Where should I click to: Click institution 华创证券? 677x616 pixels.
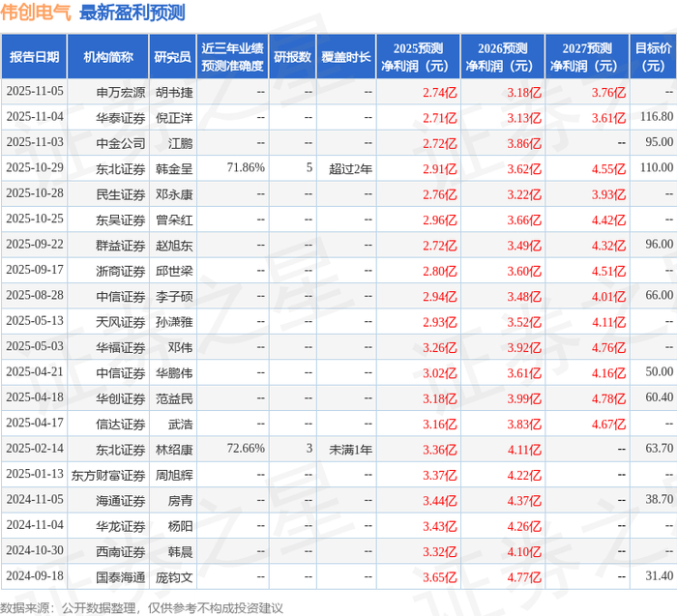[121, 398]
